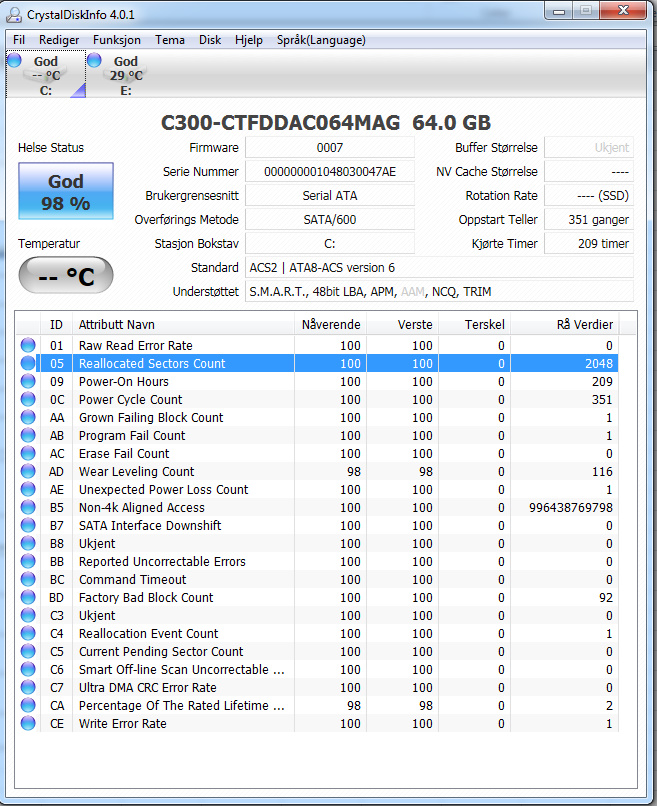Click the Standard field with ACS2 | ATA8-ACS
Image resolution: width=657 pixels, height=806 pixels.
[439, 268]
